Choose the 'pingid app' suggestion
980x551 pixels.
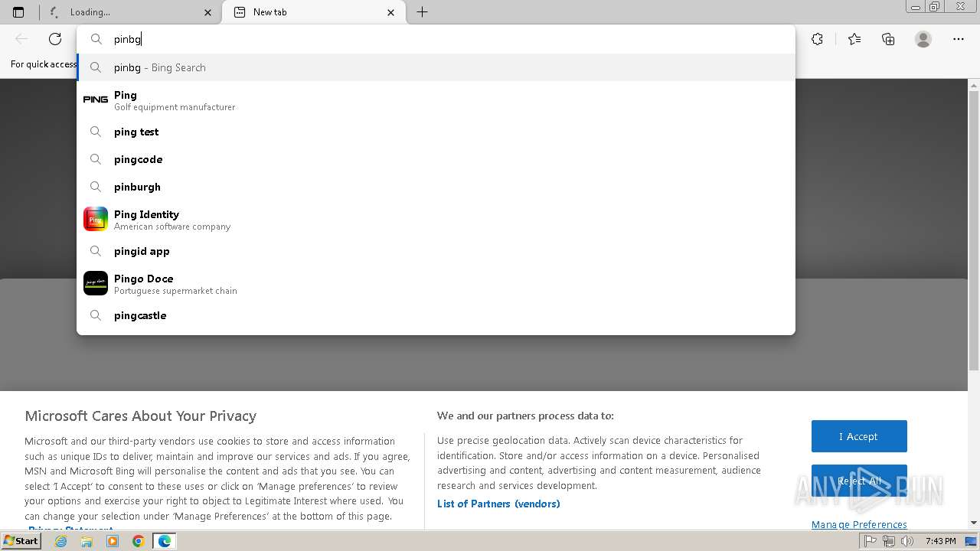coord(436,251)
